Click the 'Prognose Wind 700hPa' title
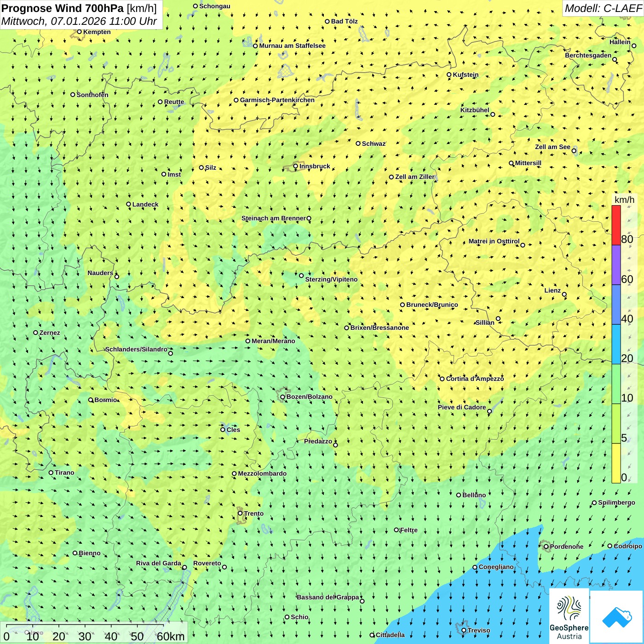The image size is (644, 644). tap(63, 8)
